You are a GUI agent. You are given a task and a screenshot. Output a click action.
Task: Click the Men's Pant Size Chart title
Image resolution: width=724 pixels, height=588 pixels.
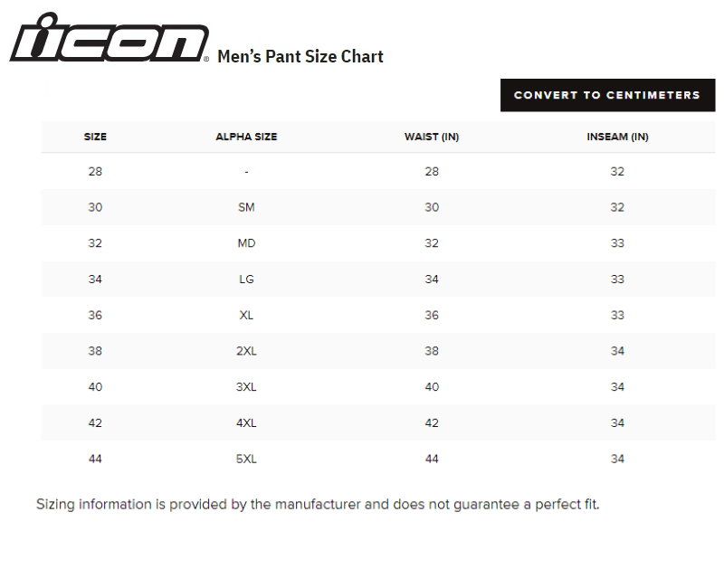point(300,57)
